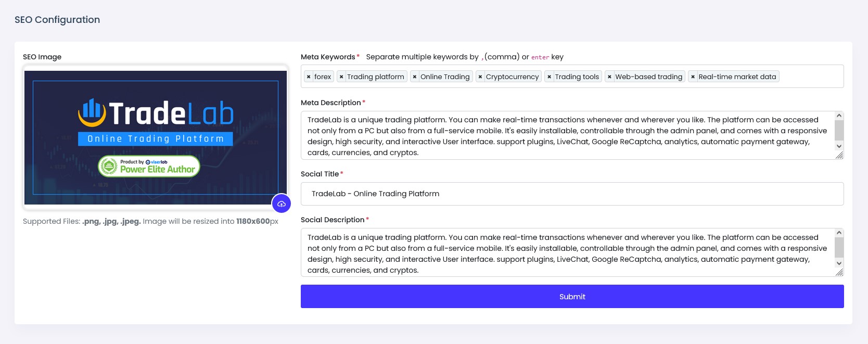Click the 'Online Trading' keyword text

pyautogui.click(x=445, y=77)
